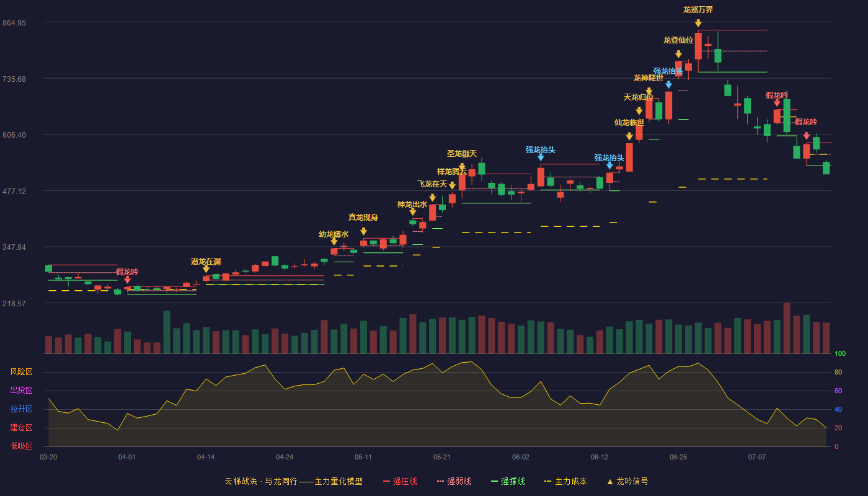Toggle the 强弱线 legend item
This screenshot has height=496, width=868.
tap(454, 481)
